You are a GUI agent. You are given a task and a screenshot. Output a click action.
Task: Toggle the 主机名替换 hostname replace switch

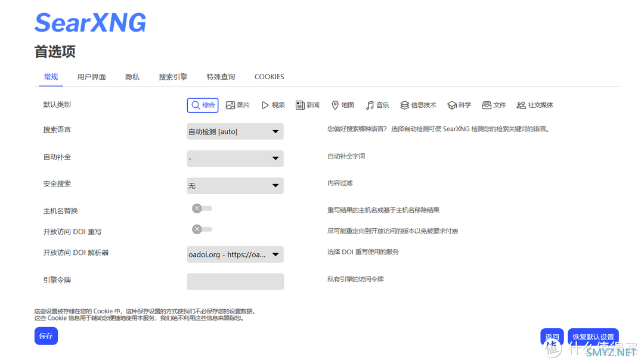[202, 209]
